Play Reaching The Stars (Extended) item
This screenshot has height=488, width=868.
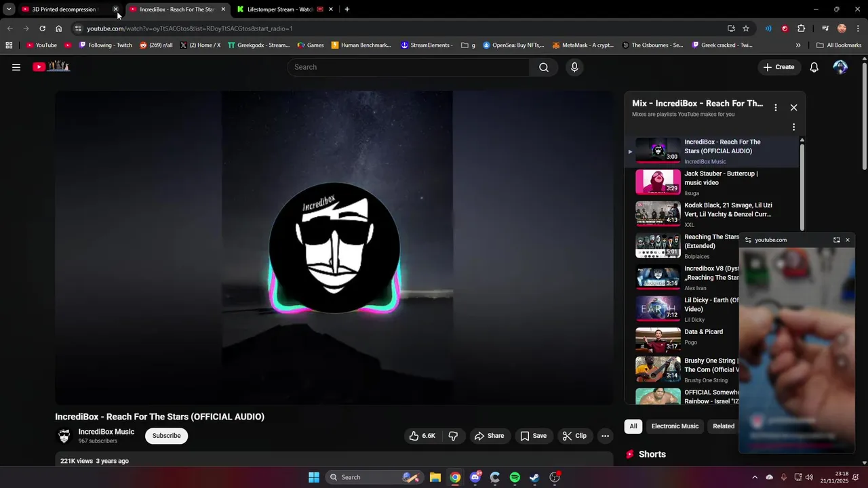[x=683, y=246]
